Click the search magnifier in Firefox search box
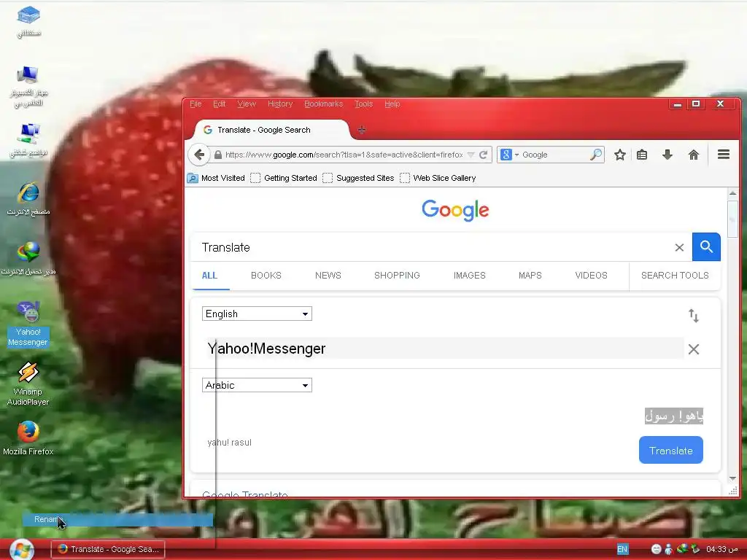The height and width of the screenshot is (560, 747). click(x=596, y=155)
